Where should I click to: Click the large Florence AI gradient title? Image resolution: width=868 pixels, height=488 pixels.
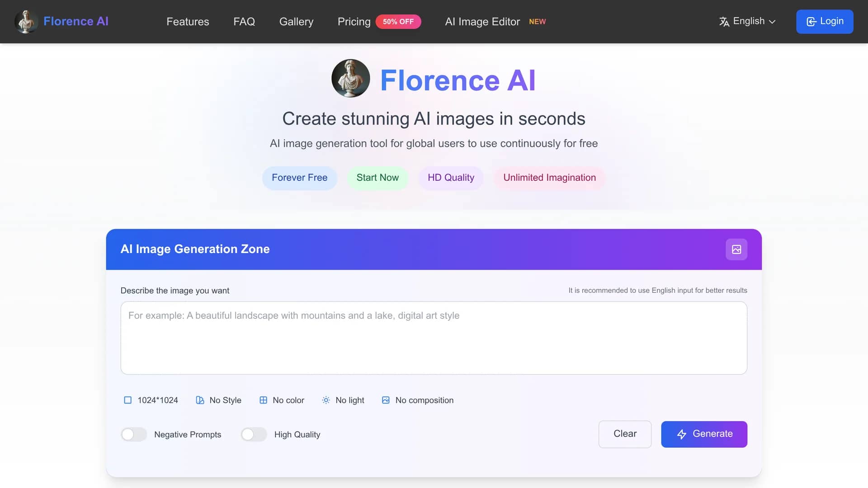458,80
